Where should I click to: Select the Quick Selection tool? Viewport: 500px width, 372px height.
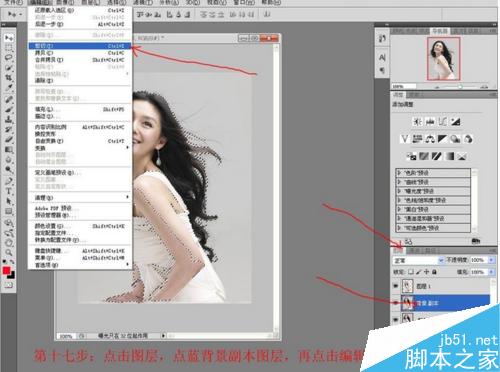point(9,68)
